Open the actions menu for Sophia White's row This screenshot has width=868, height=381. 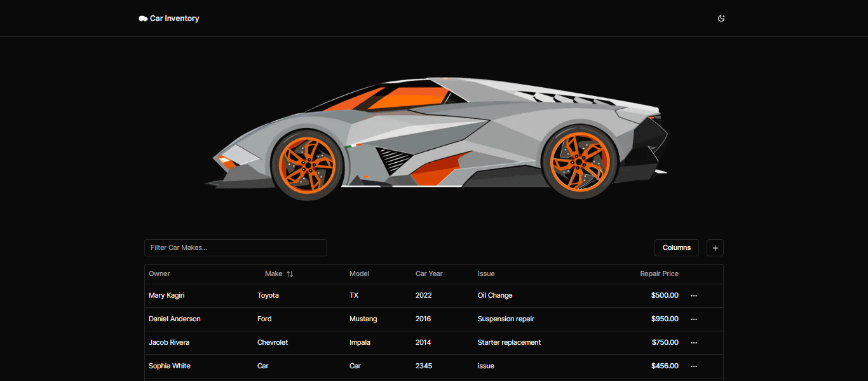[693, 366]
